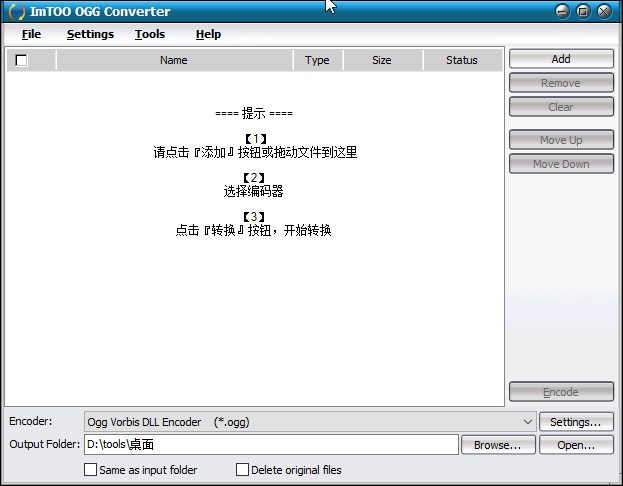
Task: Open encoder Settings... button
Action: click(576, 422)
